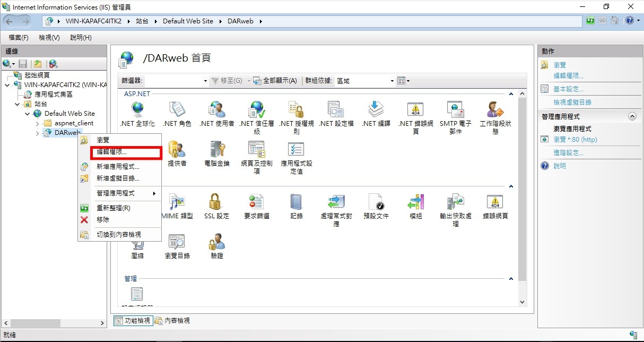
Task: Click 瀏覽 *:80 (http) link
Action: point(575,139)
